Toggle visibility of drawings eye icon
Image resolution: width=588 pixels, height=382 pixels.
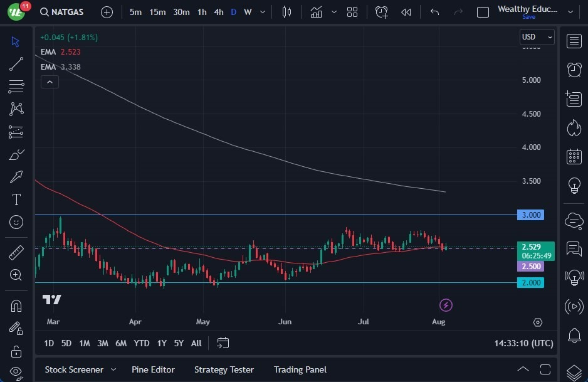[16, 371]
